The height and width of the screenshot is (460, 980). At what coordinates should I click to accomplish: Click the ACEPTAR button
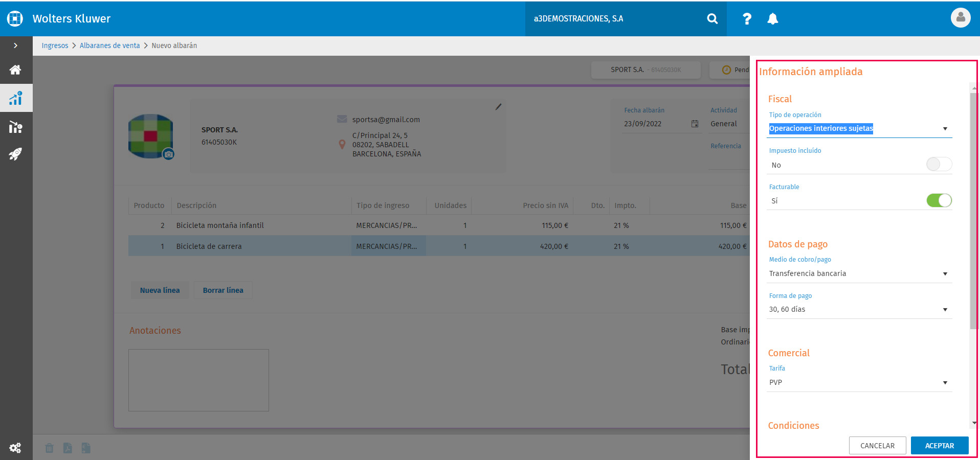coord(940,446)
